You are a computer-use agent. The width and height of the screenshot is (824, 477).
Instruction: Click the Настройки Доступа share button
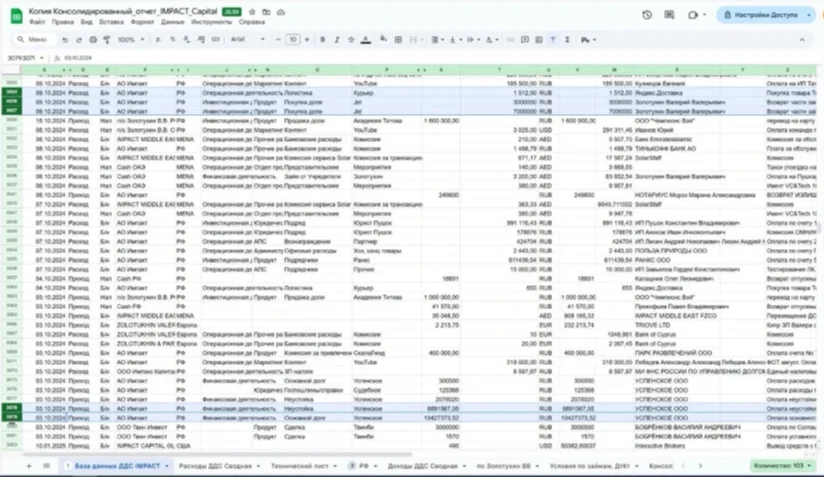(x=760, y=15)
